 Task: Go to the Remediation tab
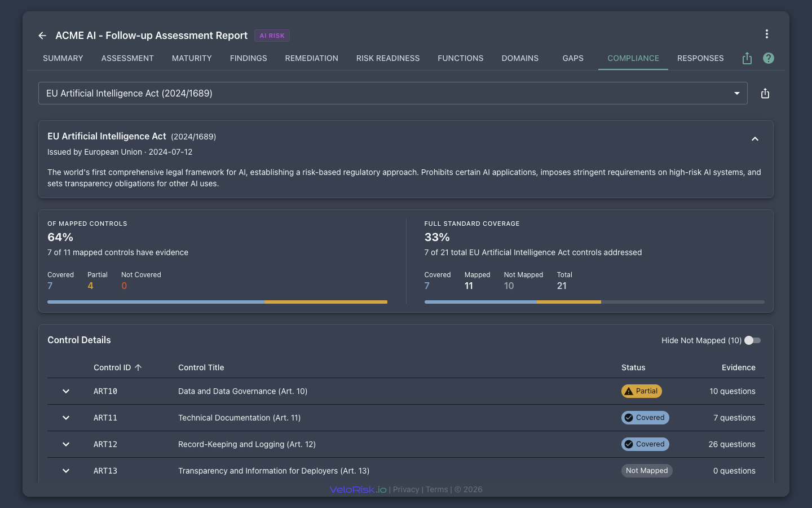[x=312, y=58]
